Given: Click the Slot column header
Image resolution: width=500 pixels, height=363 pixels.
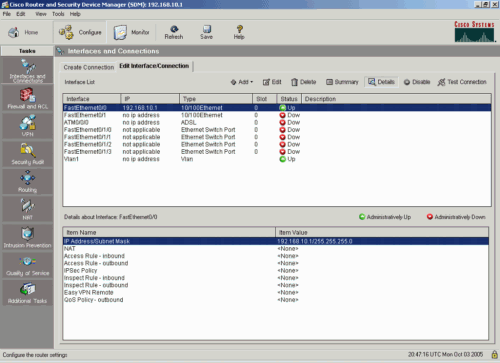Looking at the screenshot, I should point(265,99).
